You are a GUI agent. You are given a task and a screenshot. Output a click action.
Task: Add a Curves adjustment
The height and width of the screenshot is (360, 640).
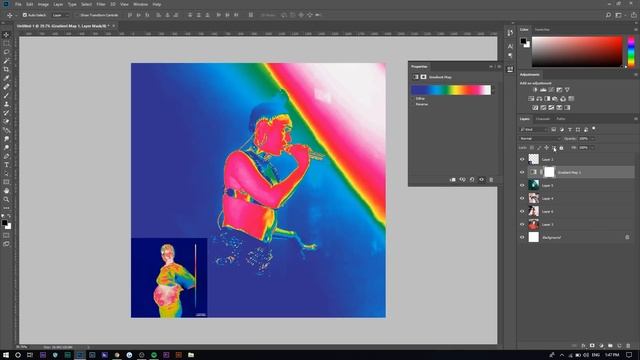coord(551,90)
